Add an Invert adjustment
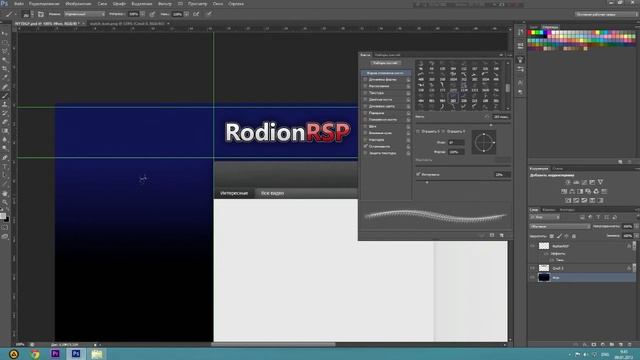Viewport: 640px width, 360px height. pyautogui.click(x=568, y=200)
